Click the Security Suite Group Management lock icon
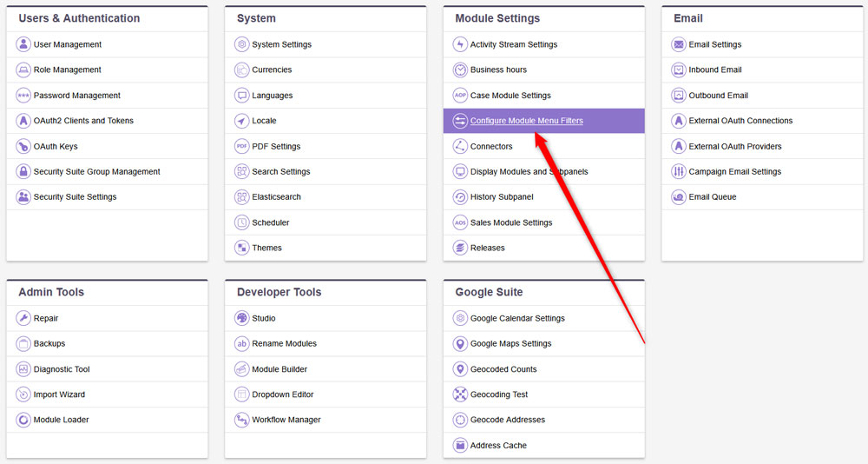 23,172
